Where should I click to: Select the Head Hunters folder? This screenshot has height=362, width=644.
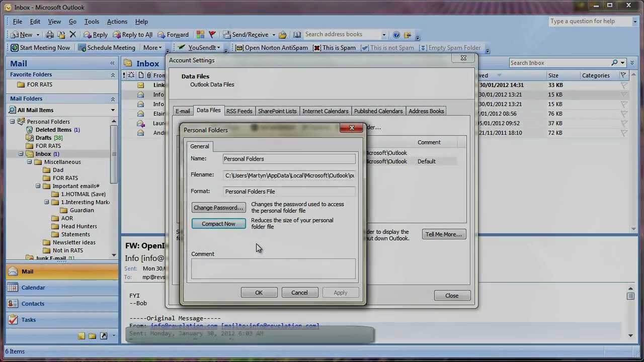(79, 226)
